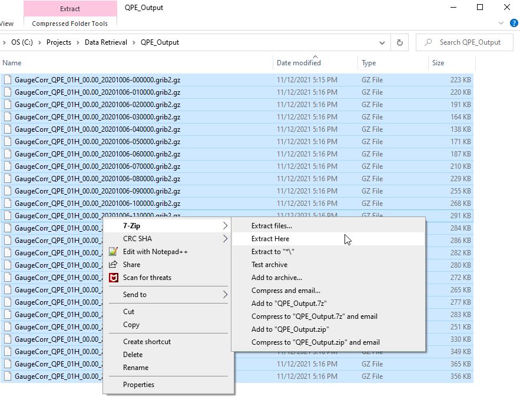
Task: Open Properties from context menu
Action: click(x=168, y=385)
